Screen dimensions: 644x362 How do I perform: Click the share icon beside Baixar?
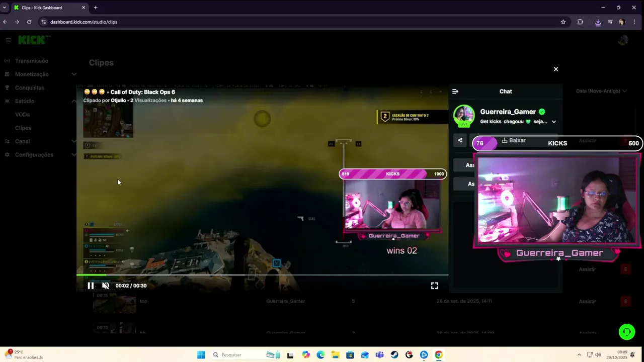pos(460,141)
